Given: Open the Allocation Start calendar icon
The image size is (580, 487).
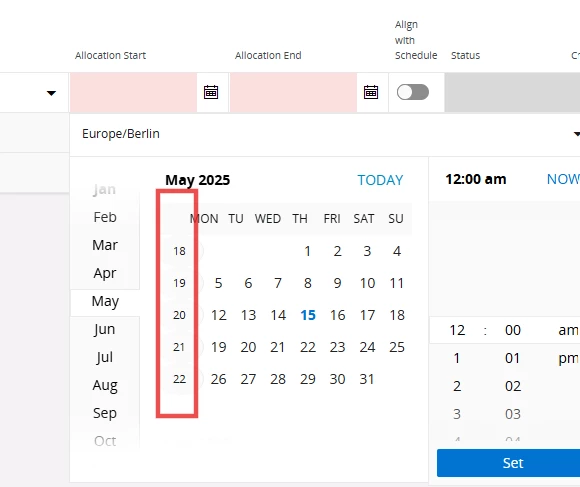Looking at the screenshot, I should 211,92.
